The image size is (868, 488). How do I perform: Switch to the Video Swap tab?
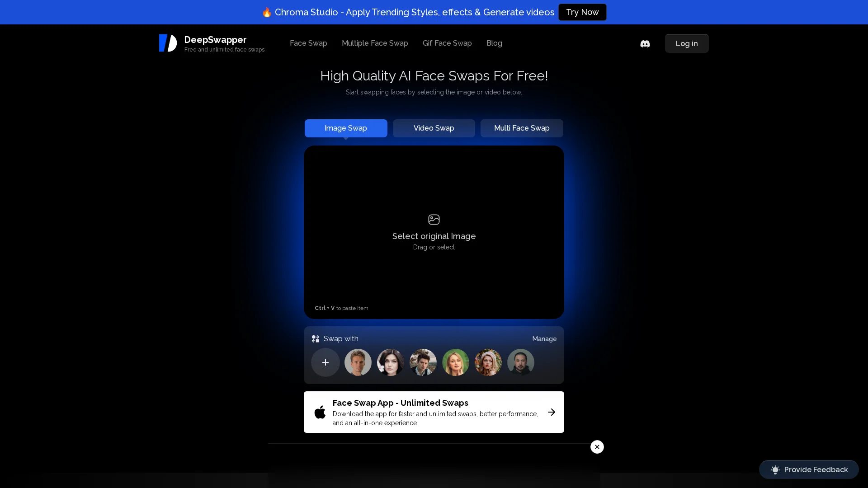pyautogui.click(x=434, y=128)
